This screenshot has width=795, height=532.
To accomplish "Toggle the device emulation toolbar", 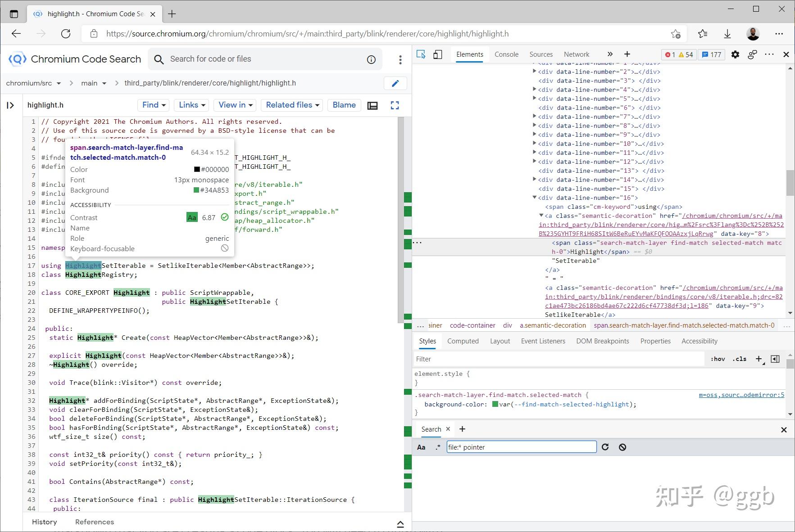I will (x=438, y=54).
